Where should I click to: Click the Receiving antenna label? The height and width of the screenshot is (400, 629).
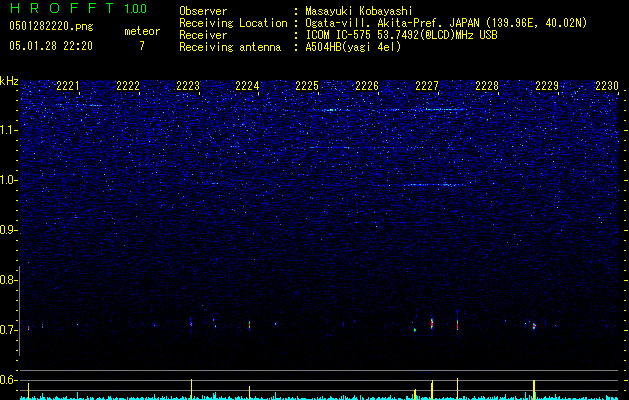230,47
